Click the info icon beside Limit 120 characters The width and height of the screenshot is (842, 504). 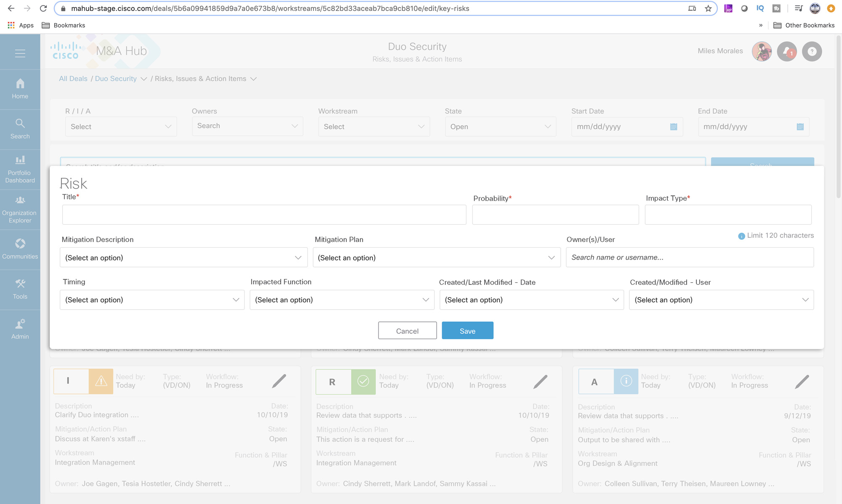(x=741, y=236)
